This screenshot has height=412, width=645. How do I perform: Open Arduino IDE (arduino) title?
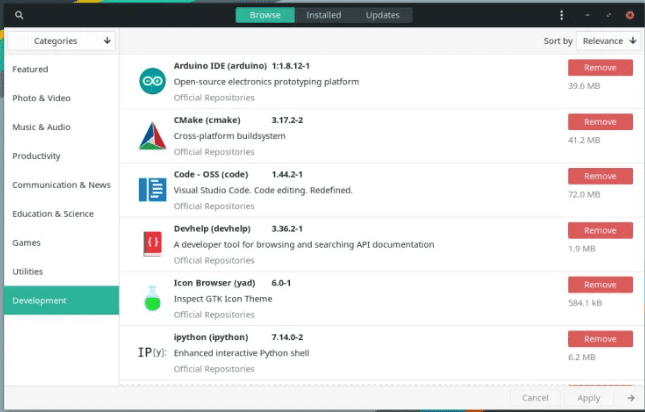point(220,66)
